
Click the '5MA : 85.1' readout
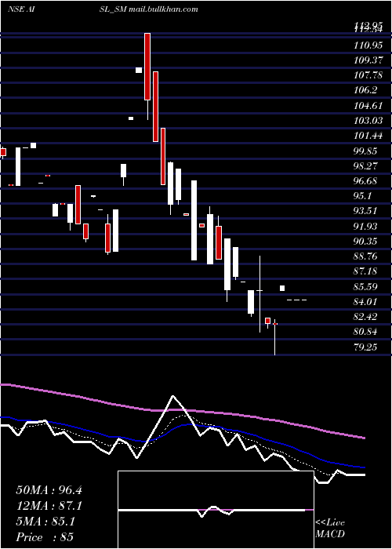click(x=45, y=522)
